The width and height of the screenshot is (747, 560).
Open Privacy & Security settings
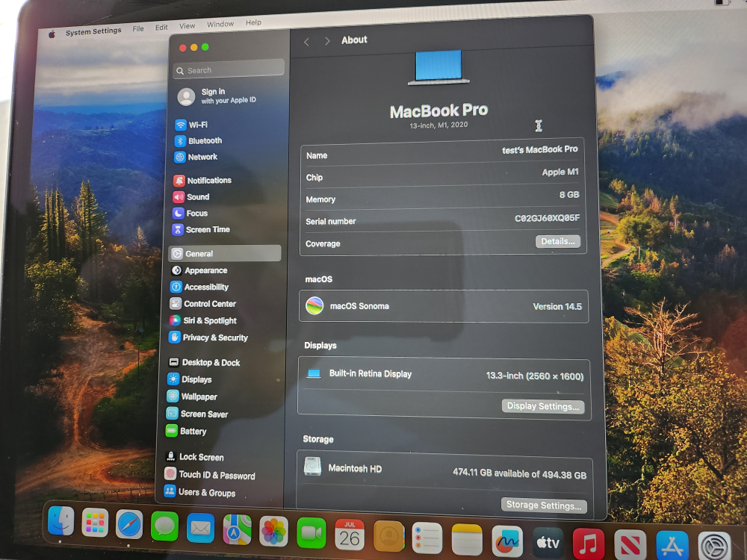(x=214, y=337)
